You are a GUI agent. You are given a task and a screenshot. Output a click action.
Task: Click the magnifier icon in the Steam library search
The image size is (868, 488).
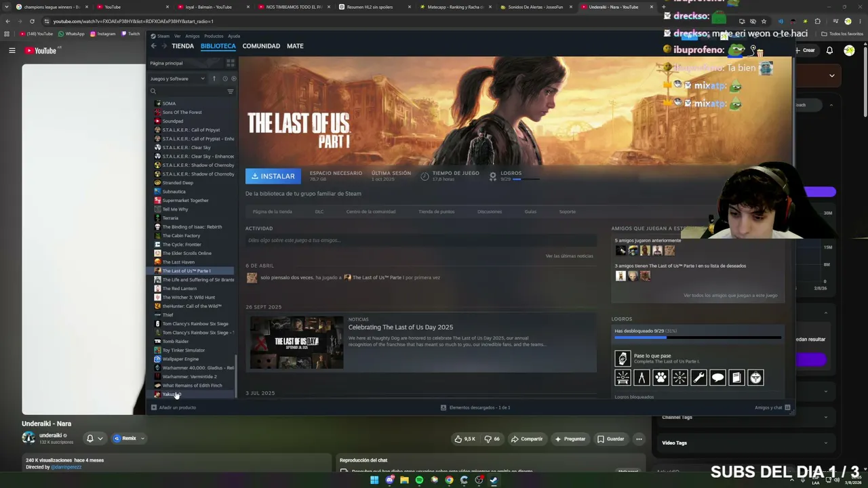tap(153, 91)
